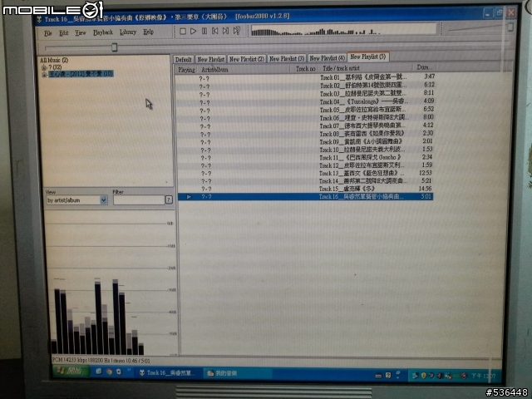Switch to New Playlist (3) tab
532x399 pixels.
(x=287, y=59)
